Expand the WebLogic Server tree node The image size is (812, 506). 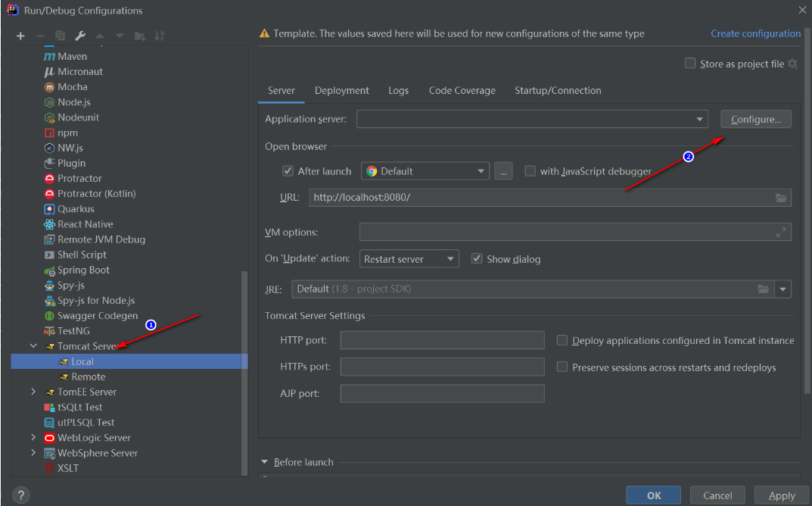pyautogui.click(x=33, y=437)
